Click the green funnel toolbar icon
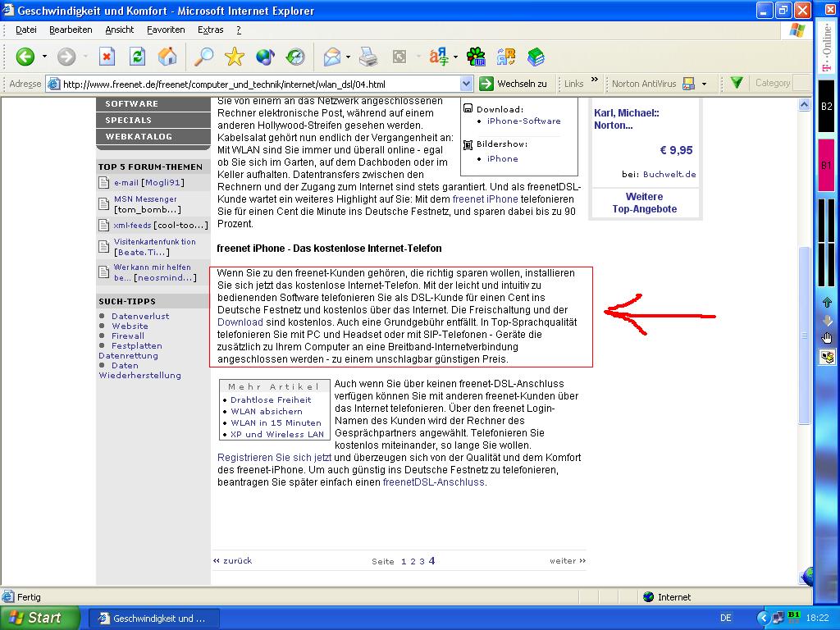This screenshot has width=840, height=630. click(x=737, y=83)
